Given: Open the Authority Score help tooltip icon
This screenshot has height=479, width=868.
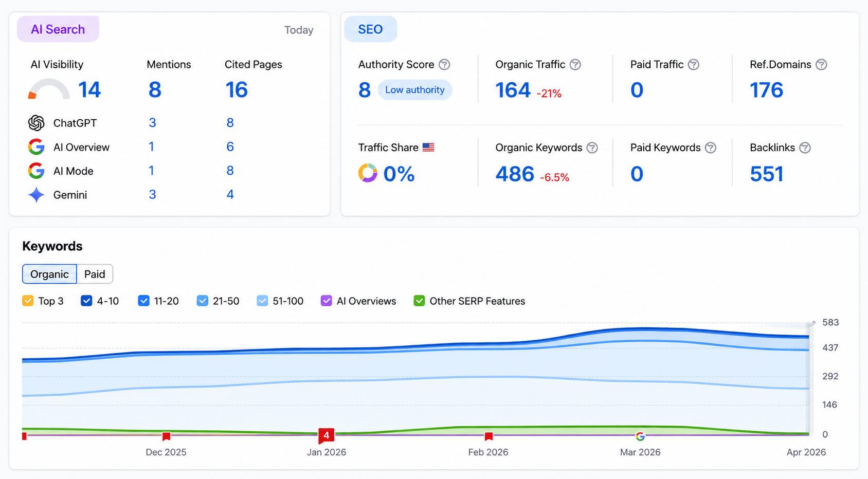Looking at the screenshot, I should pyautogui.click(x=444, y=64).
